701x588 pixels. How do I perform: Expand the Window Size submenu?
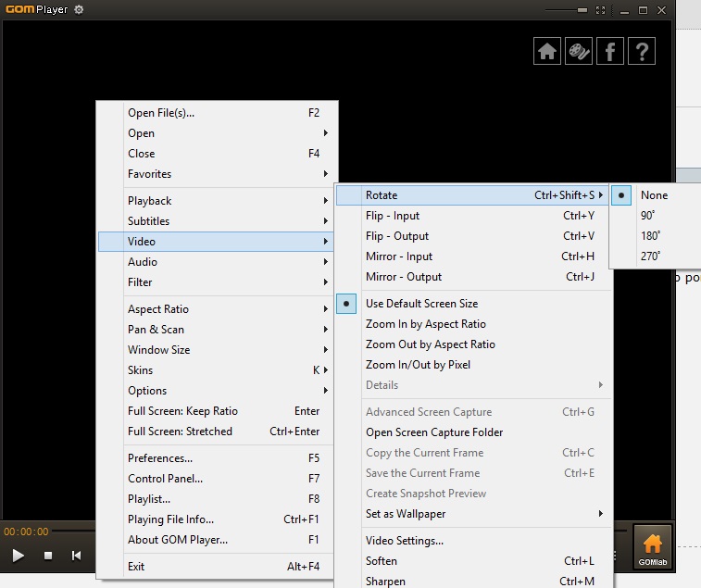point(216,350)
